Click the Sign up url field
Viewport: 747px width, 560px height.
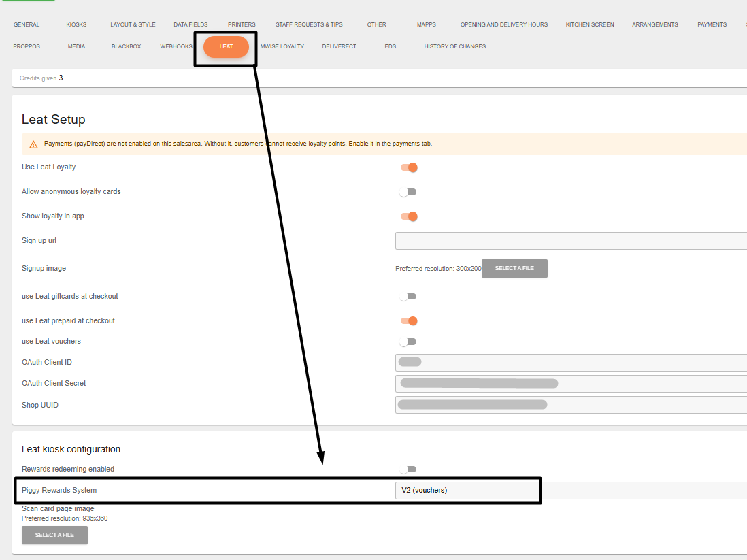coord(571,241)
